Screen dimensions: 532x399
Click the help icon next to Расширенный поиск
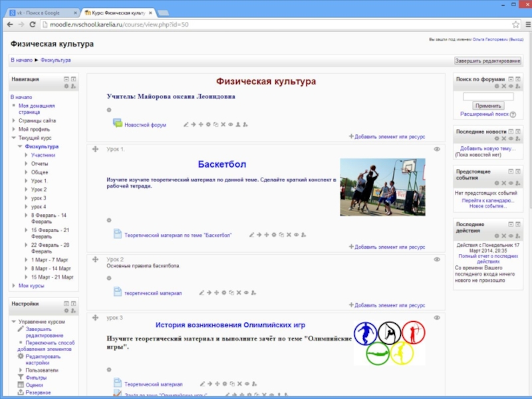click(x=513, y=114)
